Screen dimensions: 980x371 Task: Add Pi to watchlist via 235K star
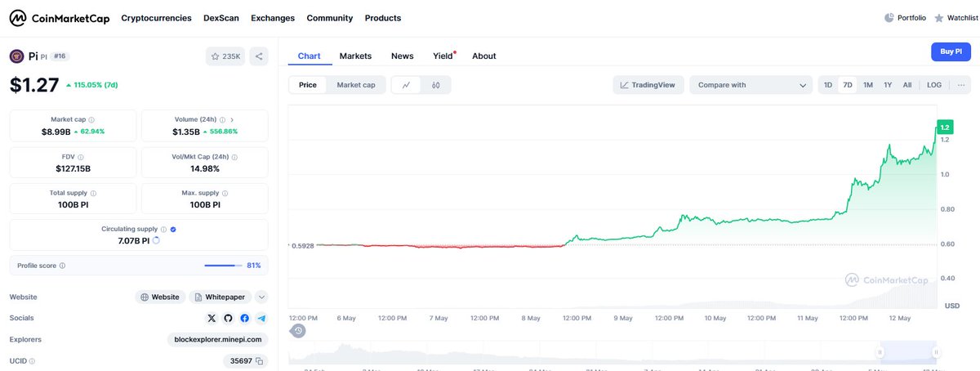(x=225, y=56)
